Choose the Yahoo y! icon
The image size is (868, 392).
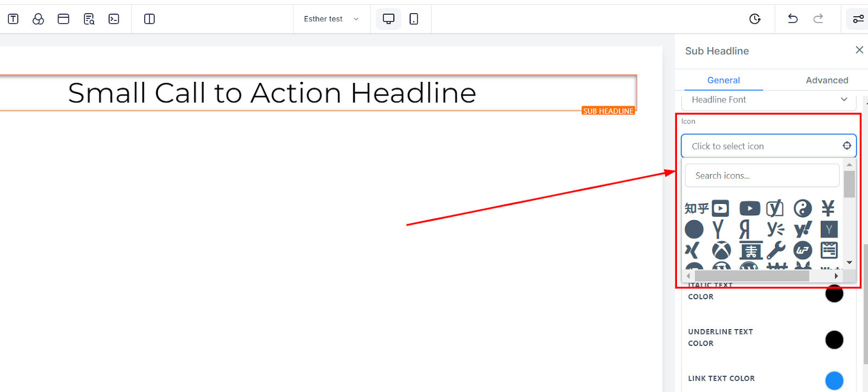pyautogui.click(x=803, y=229)
